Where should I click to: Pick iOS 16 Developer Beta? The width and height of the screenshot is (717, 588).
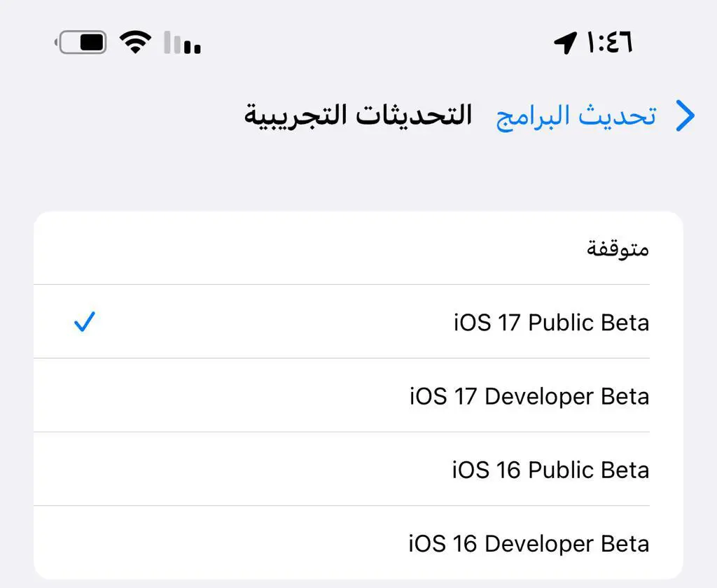coord(358,542)
